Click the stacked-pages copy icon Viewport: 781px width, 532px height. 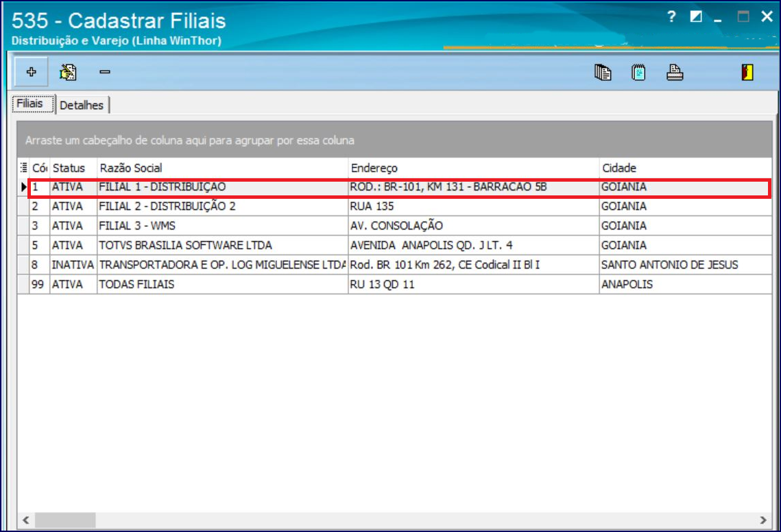point(603,73)
